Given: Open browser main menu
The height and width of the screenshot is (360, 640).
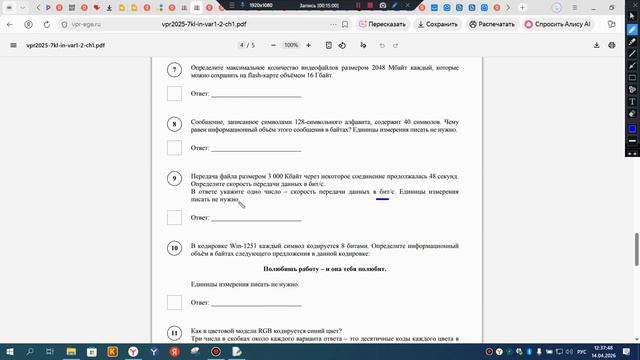Looking at the screenshot, I should click(575, 7).
